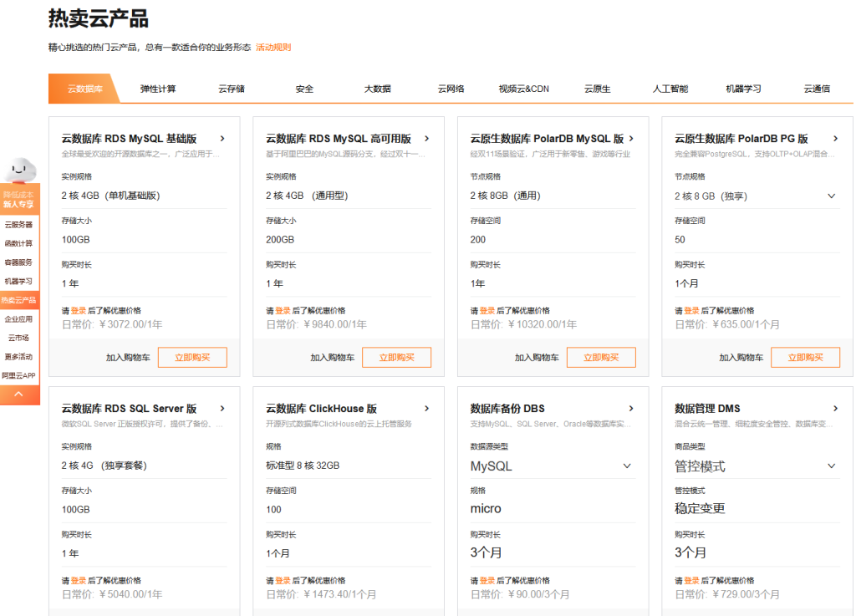
Task: Switch to the 视频云&CDN tab
Action: 524,89
